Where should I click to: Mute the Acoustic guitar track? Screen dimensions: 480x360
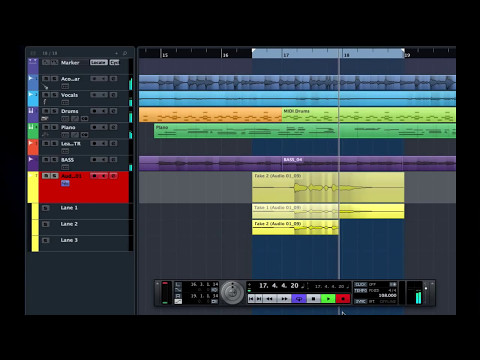[46, 79]
